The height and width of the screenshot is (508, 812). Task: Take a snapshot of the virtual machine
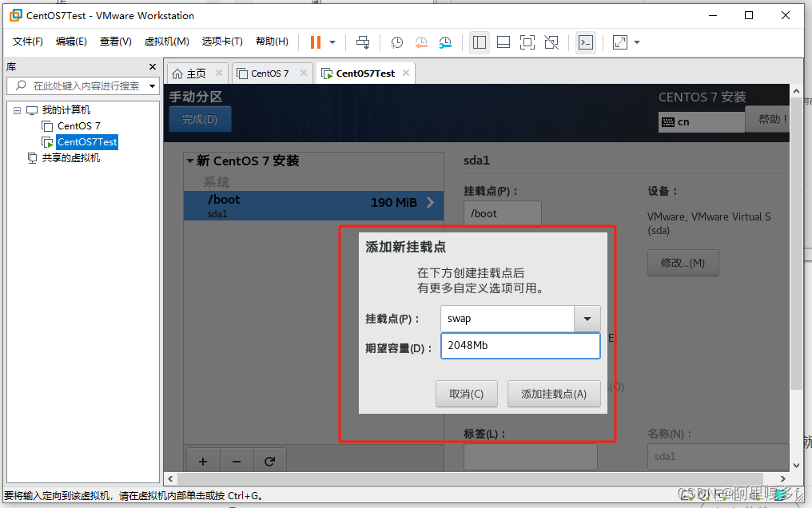[397, 42]
